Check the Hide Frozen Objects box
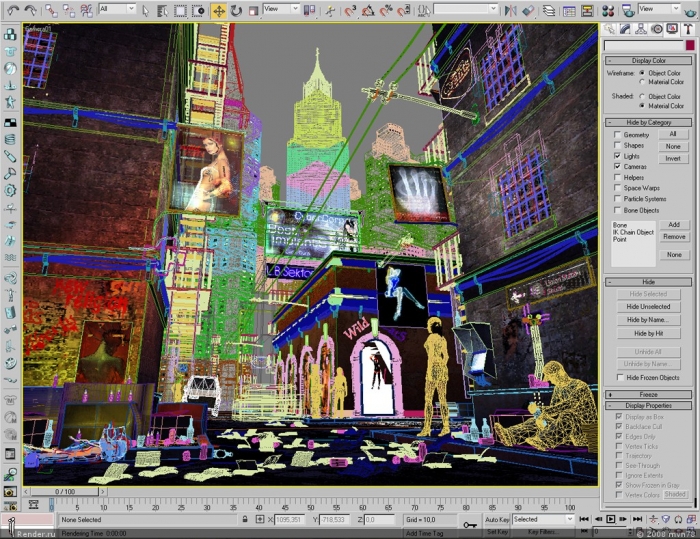Viewport: 700px width, 539px height. [620, 377]
